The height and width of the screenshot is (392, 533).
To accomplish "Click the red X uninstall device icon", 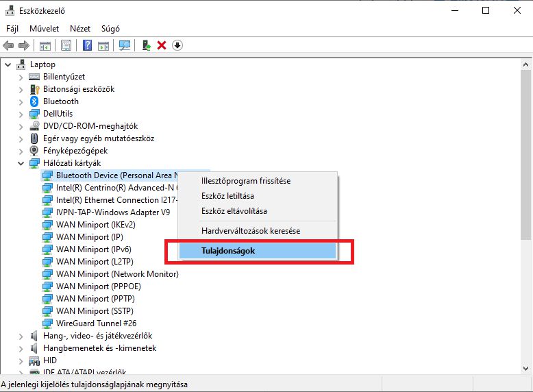I will click(x=162, y=45).
